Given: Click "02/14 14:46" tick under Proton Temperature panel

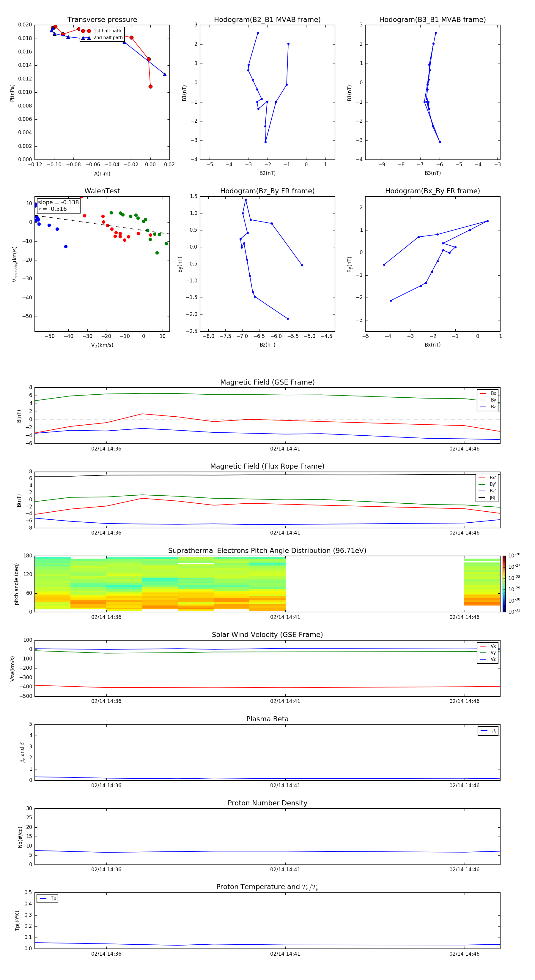Looking at the screenshot, I should [464, 954].
